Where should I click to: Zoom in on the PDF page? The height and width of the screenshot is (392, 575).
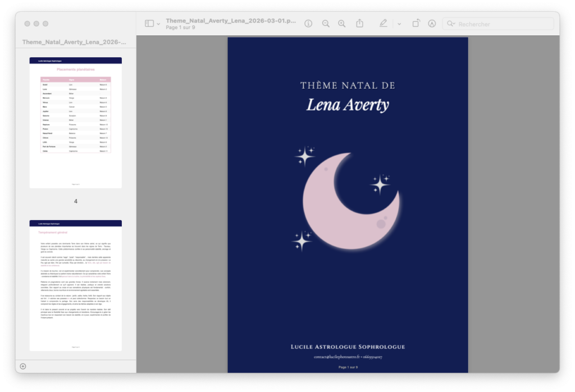click(342, 24)
